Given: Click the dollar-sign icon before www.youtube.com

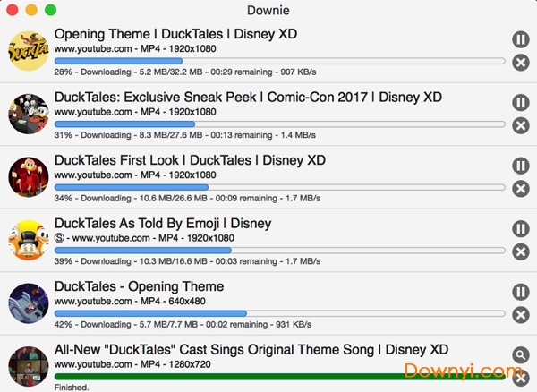Looking at the screenshot, I should (60, 238).
